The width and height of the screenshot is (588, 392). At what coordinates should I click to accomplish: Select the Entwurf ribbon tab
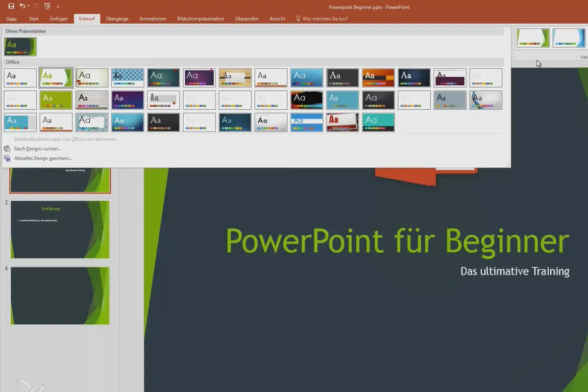pyautogui.click(x=87, y=19)
